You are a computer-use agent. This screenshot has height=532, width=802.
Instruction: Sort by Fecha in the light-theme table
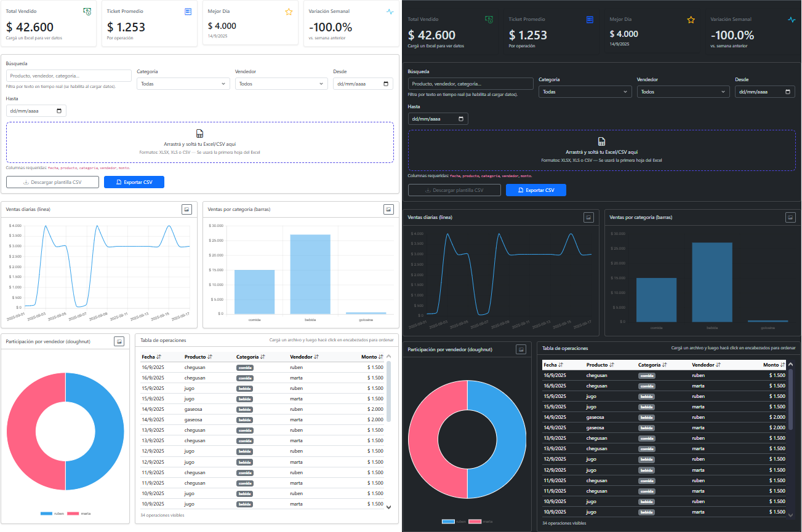151,357
